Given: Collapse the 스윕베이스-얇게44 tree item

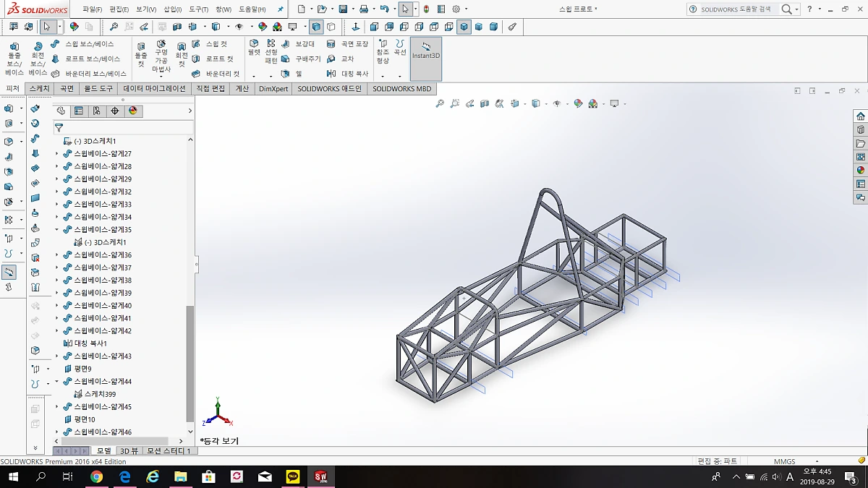Looking at the screenshot, I should coord(57,382).
